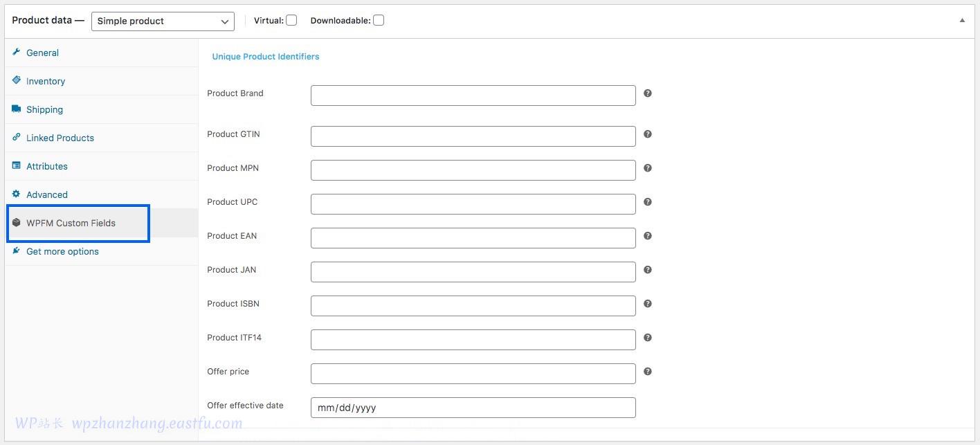The width and height of the screenshot is (980, 445).
Task: Focus the Product EAN input field
Action: click(x=473, y=238)
